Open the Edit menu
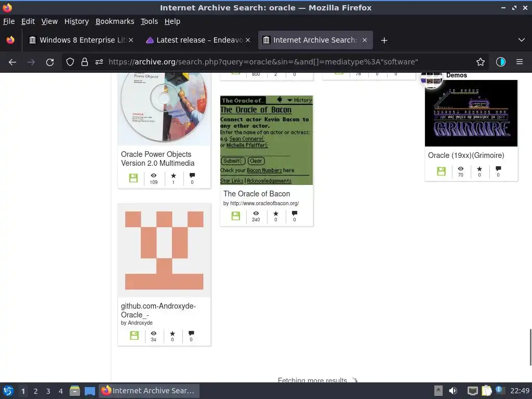Viewport: 532px width, 399px height. click(28, 21)
